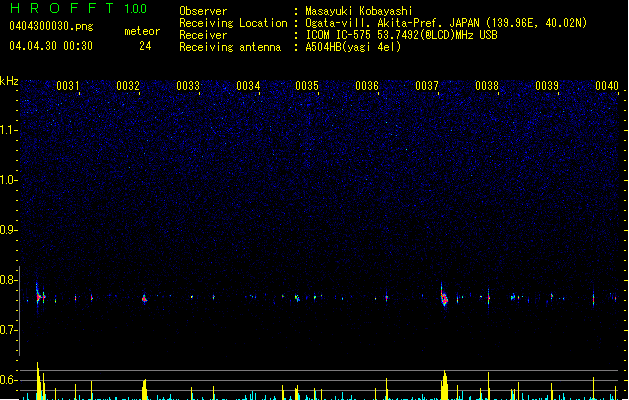This screenshot has height=400, width=629.
Task: Select the filename 0404300030.png
Action: tap(51, 26)
